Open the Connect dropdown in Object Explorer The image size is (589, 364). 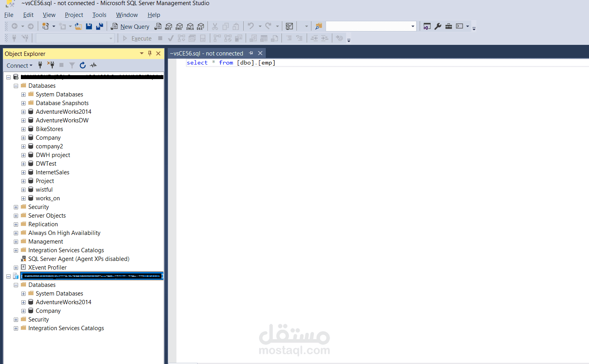[20, 66]
